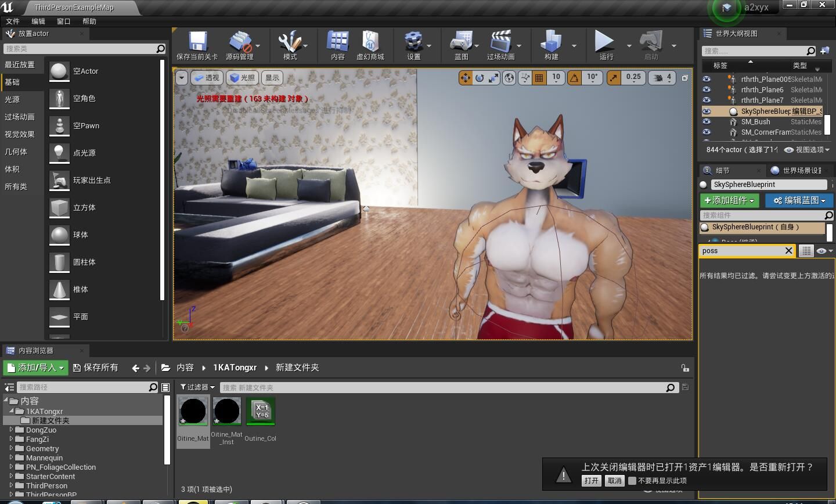Viewport: 836px width, 504px height.
Task: Toggle scale snapping icon
Action: click(x=614, y=78)
